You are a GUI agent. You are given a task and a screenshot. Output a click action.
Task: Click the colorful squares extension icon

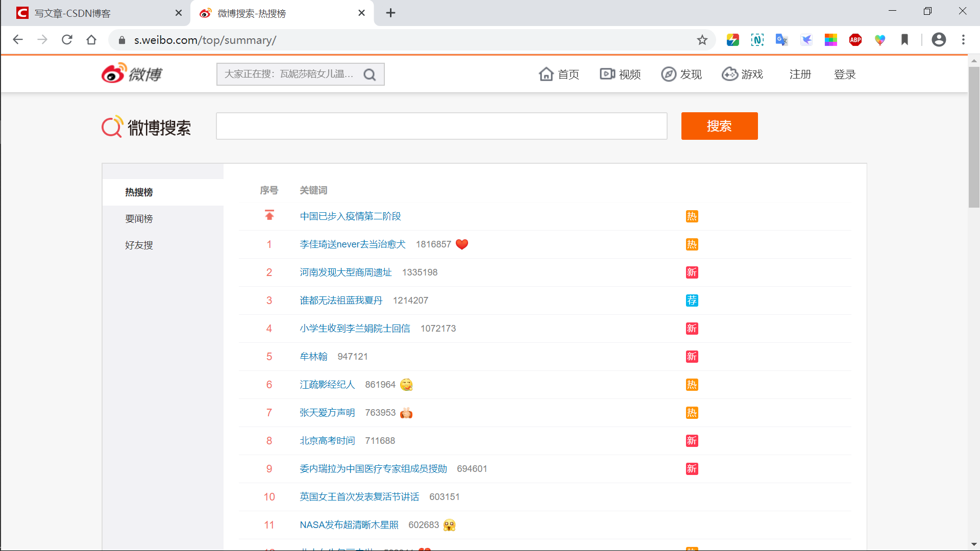click(831, 40)
